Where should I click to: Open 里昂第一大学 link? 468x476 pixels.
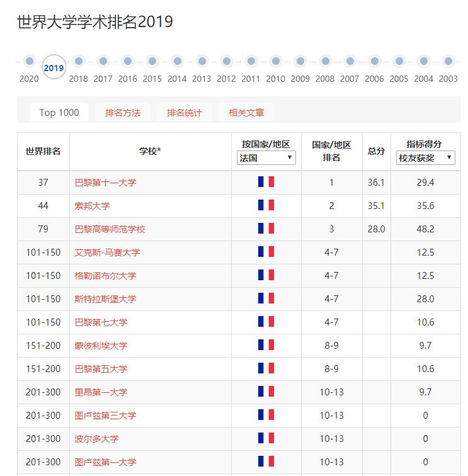101,392
